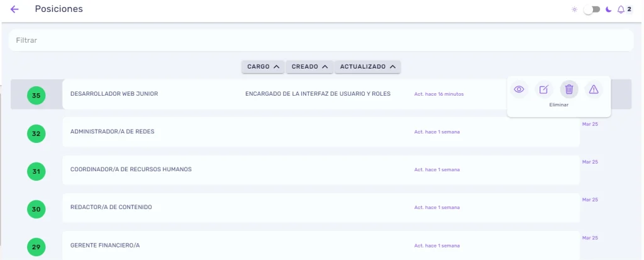Select the green 32 badge
The image size is (644, 260).
(x=36, y=133)
